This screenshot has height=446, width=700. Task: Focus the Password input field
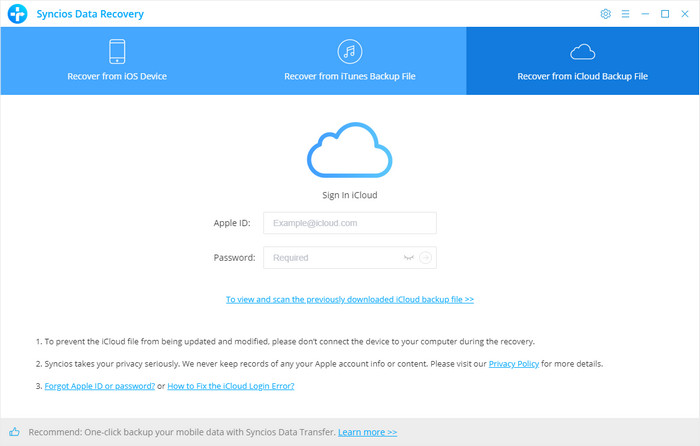pos(350,258)
